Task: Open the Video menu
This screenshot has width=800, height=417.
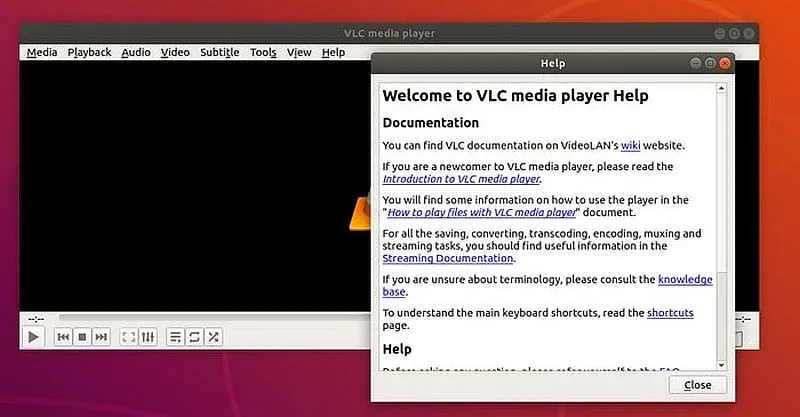Action: (x=175, y=53)
